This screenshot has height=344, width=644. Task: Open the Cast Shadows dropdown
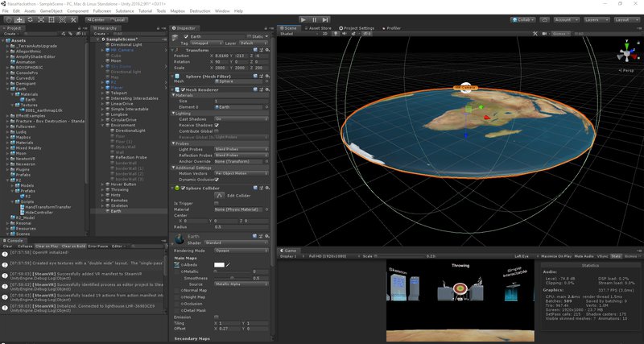tap(241, 119)
